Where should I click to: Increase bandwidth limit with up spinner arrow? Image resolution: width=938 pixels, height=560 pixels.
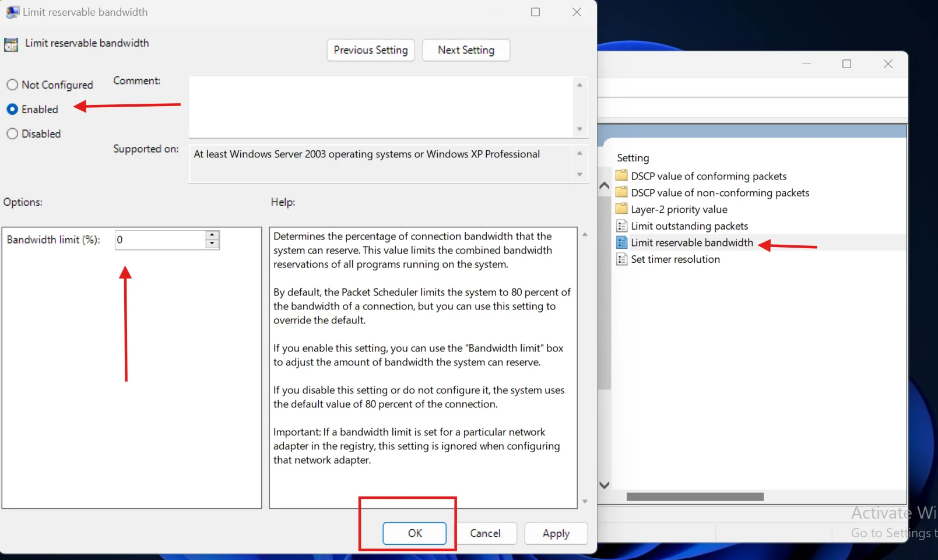pyautogui.click(x=212, y=235)
